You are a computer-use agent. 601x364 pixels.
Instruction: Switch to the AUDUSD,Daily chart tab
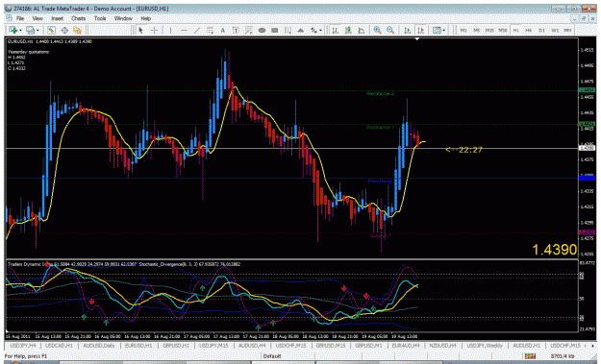(98, 346)
